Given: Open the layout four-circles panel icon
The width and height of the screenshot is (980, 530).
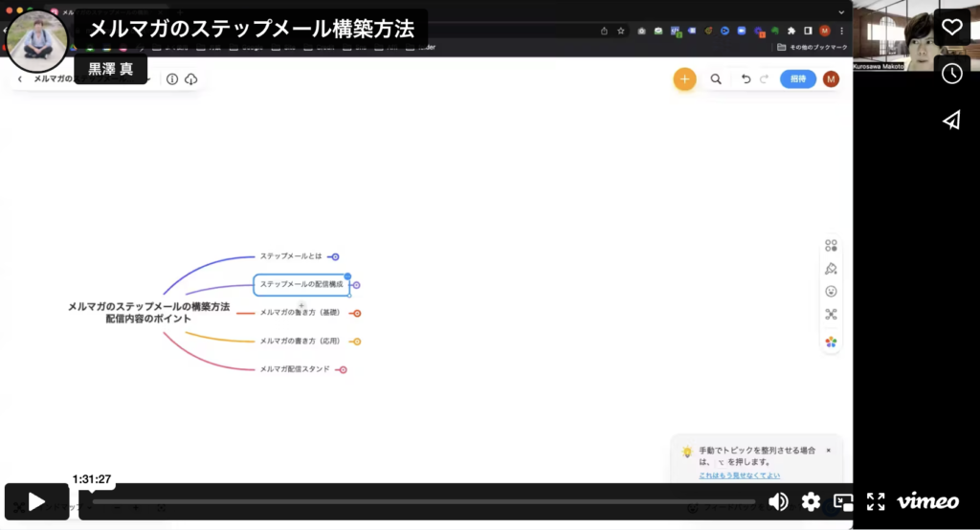Looking at the screenshot, I should pos(832,246).
